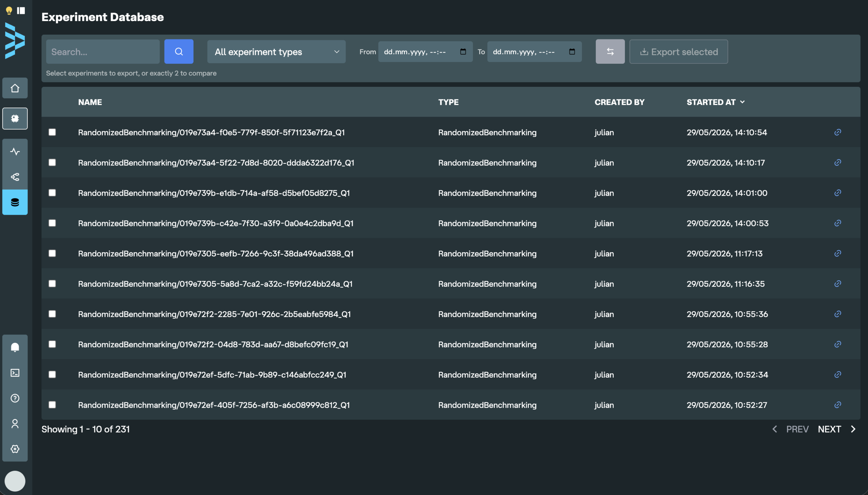Check the 019e739b-c42e experiment checkbox
This screenshot has width=868, height=495.
tap(52, 223)
